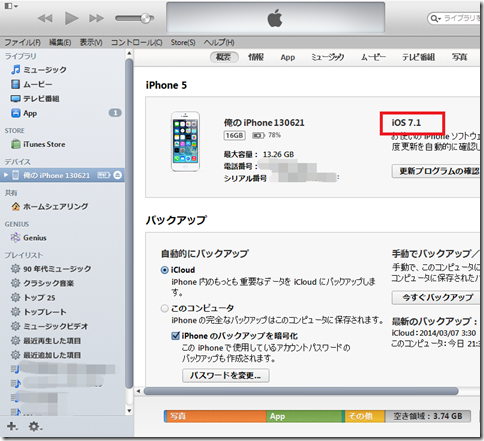Click the horizontal scrollbar left arrow
This screenshot has width=484, height=441.
(x=138, y=391)
